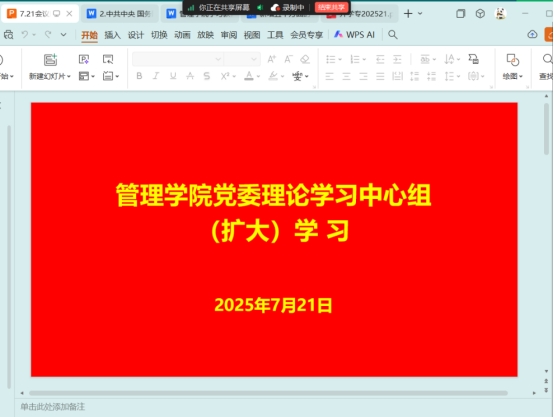Image resolution: width=554 pixels, height=417 pixels.
Task: Expand the font name dropdown
Action: click(218, 59)
